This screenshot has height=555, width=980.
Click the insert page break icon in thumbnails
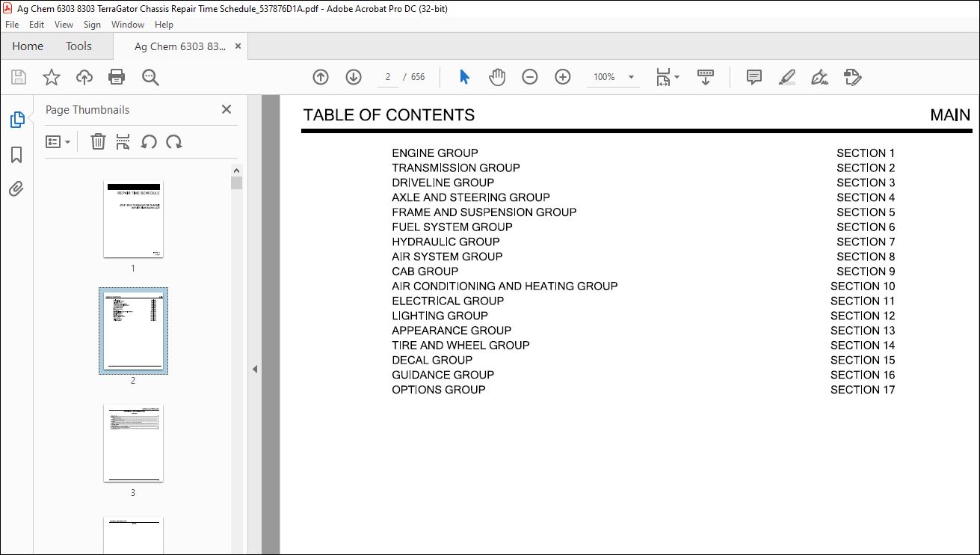point(123,141)
